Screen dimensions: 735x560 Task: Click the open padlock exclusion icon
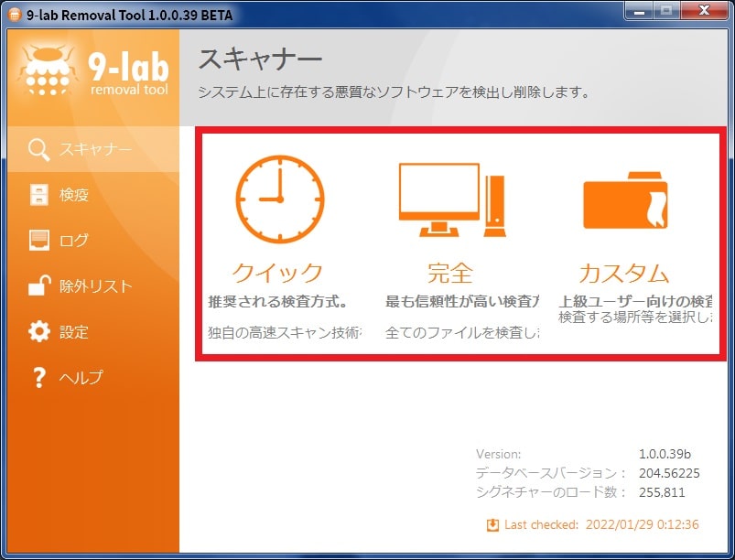tap(39, 285)
